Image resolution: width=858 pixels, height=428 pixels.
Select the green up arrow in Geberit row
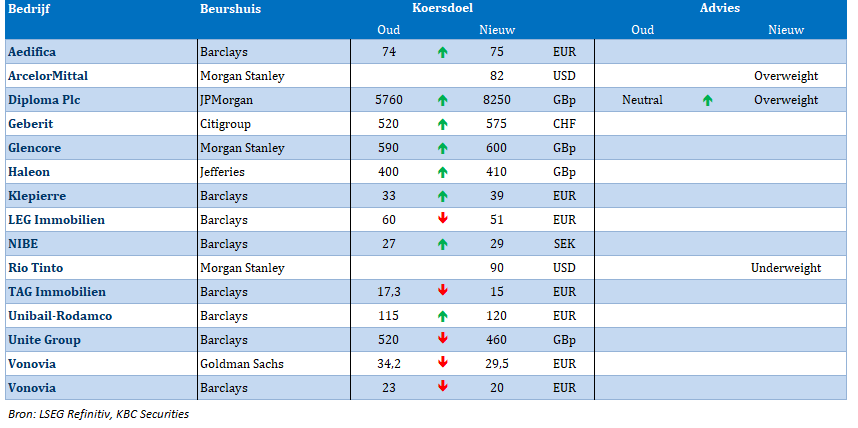click(x=443, y=124)
